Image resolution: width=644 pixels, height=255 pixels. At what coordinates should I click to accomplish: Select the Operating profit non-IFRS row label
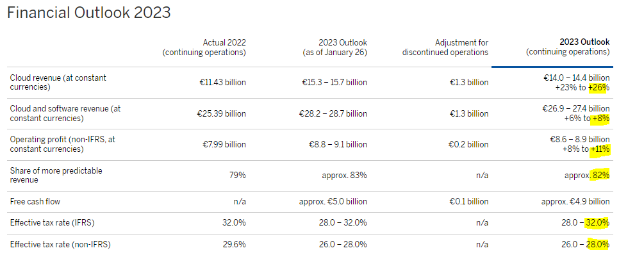(x=62, y=144)
